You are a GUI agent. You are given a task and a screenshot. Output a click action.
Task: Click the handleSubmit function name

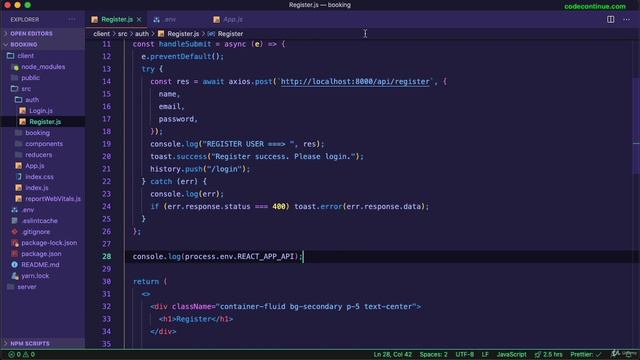tap(185, 44)
